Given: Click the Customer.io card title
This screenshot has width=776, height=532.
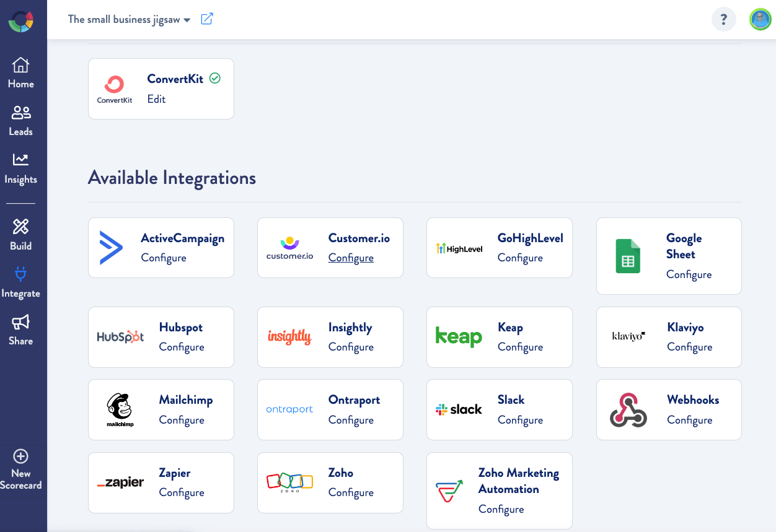Looking at the screenshot, I should 359,238.
